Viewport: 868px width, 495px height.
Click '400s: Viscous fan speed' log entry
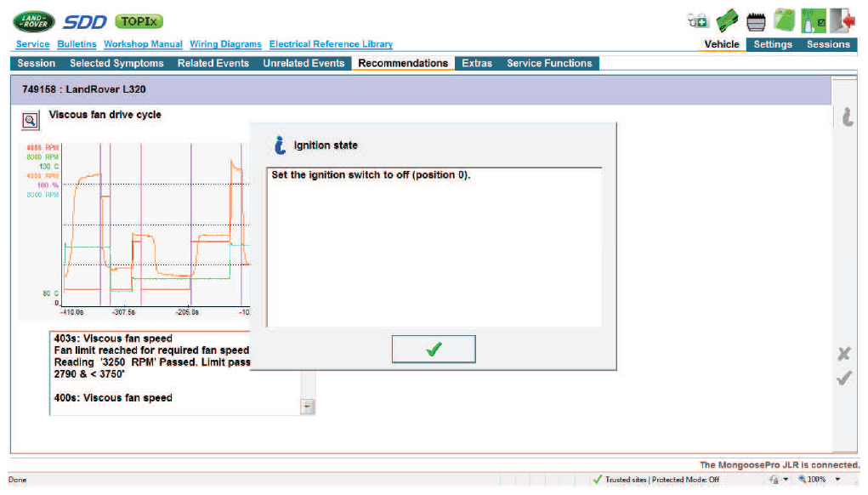pos(113,397)
